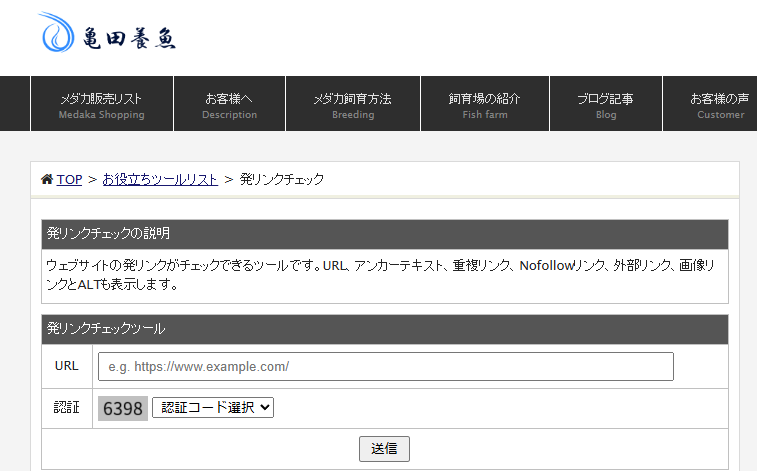Click the 認証 row label
Image resolution: width=757 pixels, height=471 pixels.
[x=66, y=408]
